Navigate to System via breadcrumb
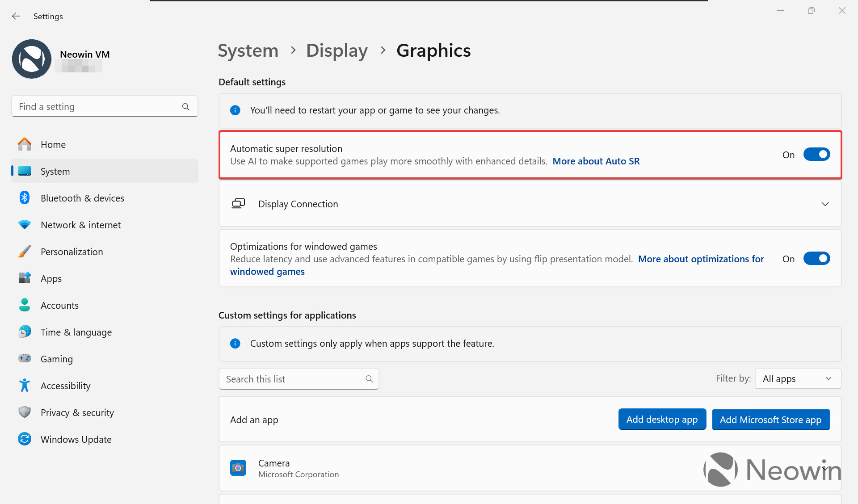This screenshot has height=504, width=858. coord(248,50)
